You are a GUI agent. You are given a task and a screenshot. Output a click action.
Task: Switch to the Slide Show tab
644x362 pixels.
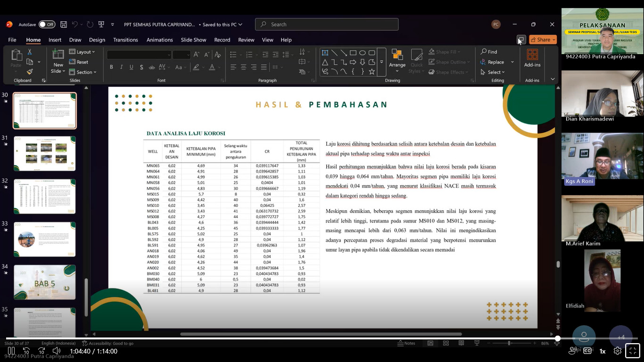[x=193, y=40]
